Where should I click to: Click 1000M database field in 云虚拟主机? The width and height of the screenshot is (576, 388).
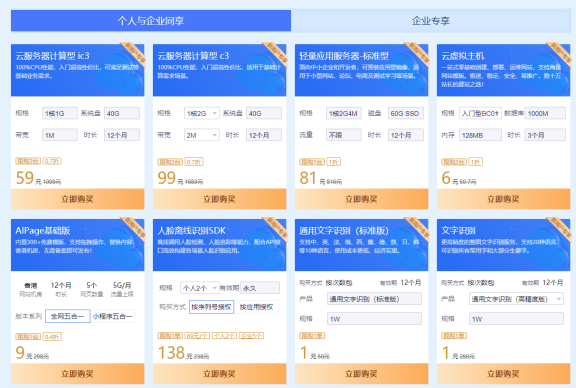[x=545, y=113]
